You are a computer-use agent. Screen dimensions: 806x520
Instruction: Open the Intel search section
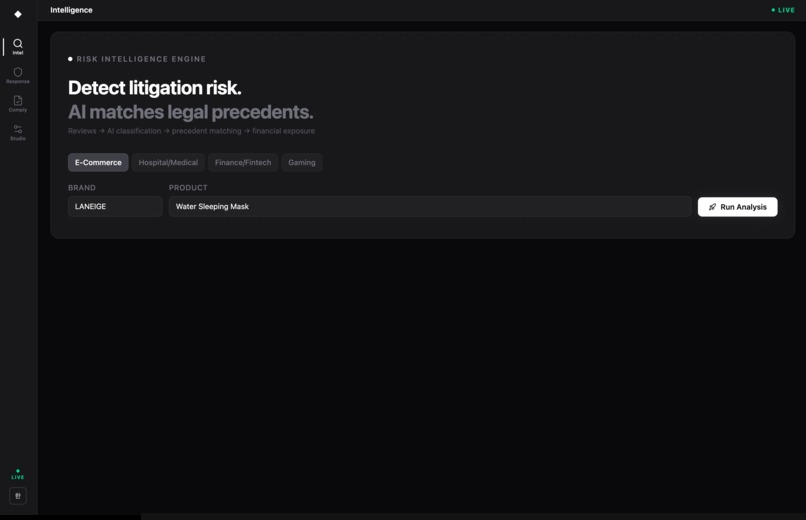18,46
